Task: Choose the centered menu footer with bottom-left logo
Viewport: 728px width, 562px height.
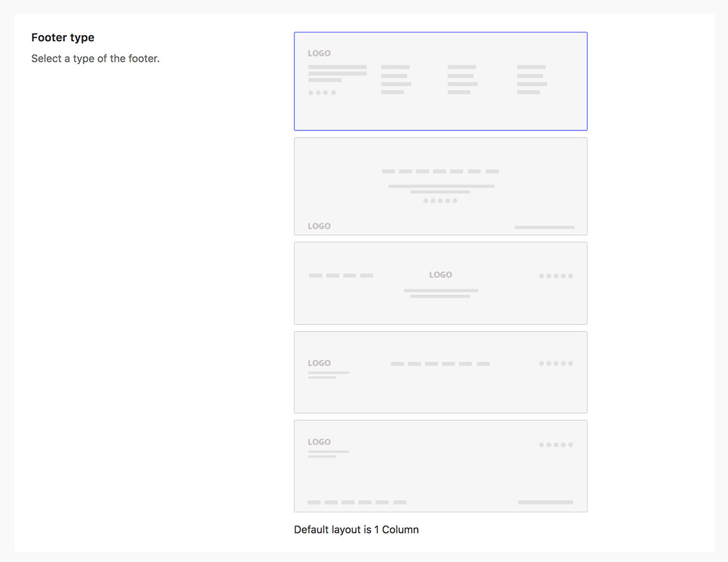Action: point(441,186)
